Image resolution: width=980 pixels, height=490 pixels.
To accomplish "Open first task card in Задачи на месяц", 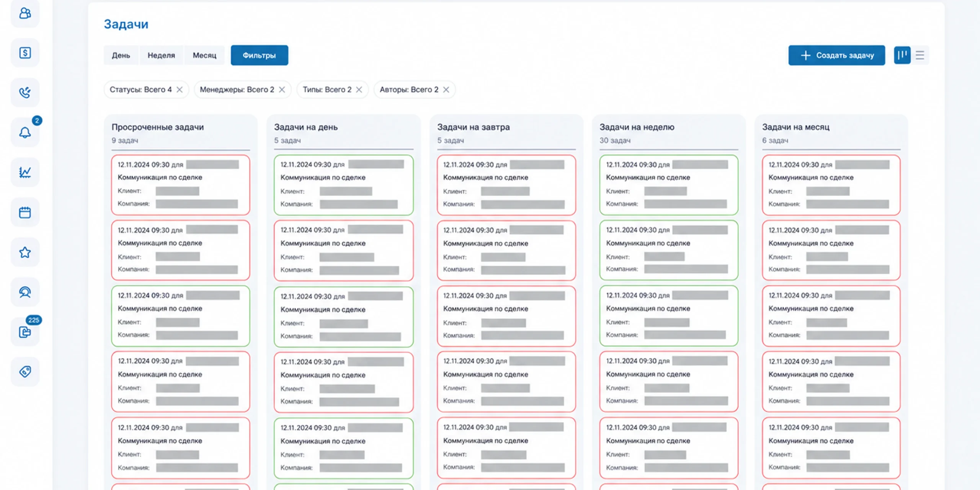I will [831, 185].
